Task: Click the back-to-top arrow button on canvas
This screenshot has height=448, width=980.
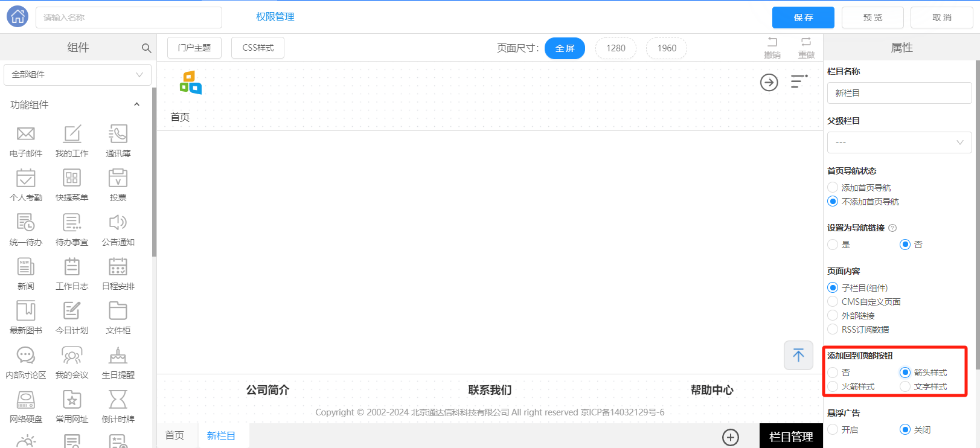Action: click(x=798, y=355)
